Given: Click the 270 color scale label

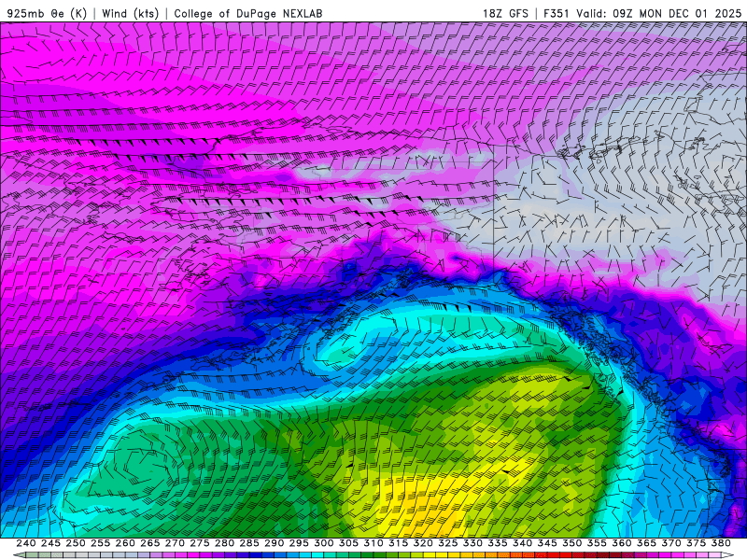Looking at the screenshot, I should (175, 543).
